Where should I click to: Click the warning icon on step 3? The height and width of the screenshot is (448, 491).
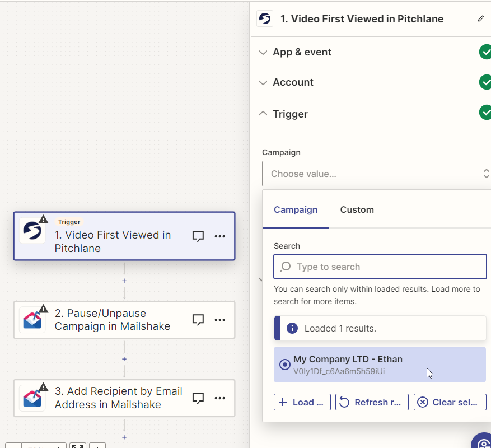point(43,387)
